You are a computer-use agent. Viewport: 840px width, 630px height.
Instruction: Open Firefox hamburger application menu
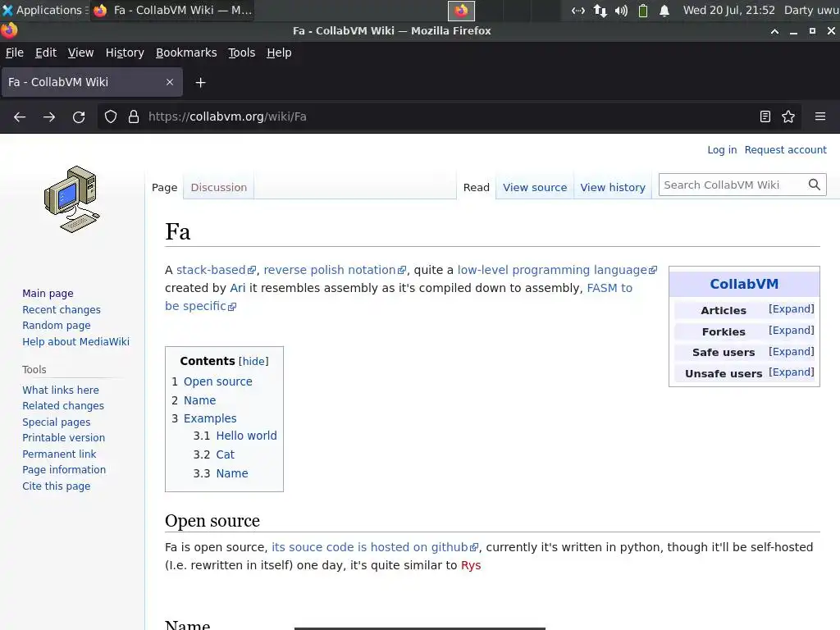(x=820, y=116)
